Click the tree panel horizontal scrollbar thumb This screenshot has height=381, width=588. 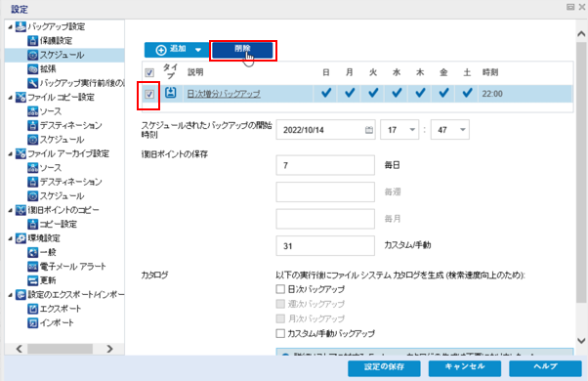60,349
